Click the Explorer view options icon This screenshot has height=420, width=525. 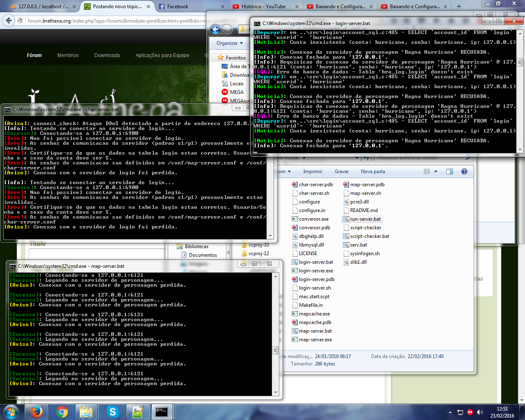[427, 171]
